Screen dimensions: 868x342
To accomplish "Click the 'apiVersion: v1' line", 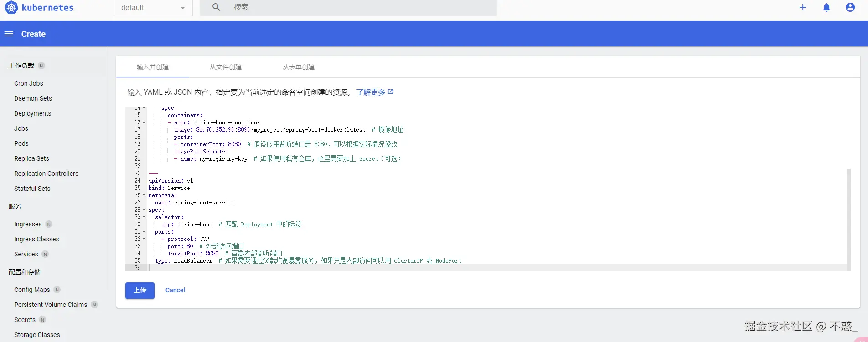I will [x=171, y=181].
